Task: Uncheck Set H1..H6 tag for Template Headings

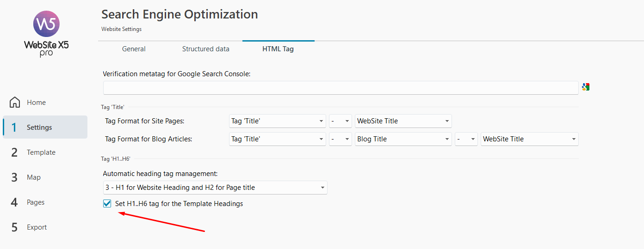Action: coord(107,203)
